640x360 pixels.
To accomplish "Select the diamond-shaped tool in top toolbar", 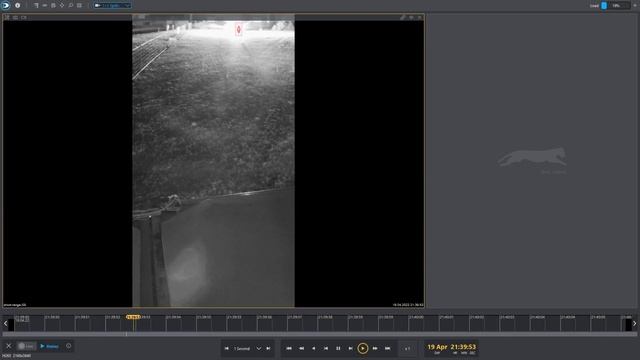I will point(62,5).
